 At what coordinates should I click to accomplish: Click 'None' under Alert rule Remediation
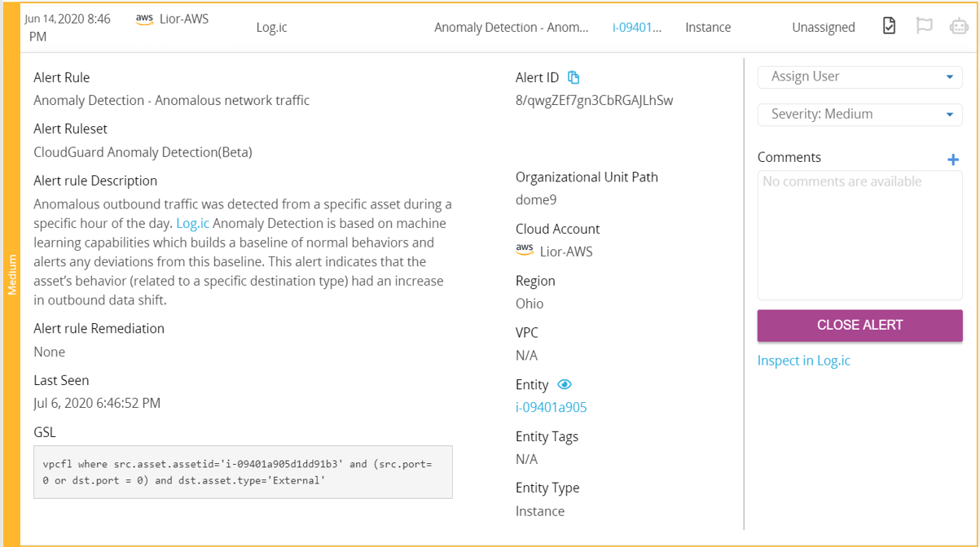pyautogui.click(x=50, y=352)
